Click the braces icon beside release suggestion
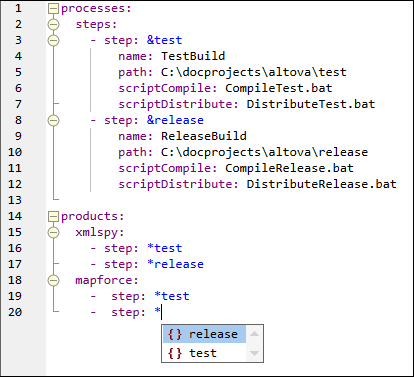Viewport: 414px width, 377px height. tap(175, 334)
